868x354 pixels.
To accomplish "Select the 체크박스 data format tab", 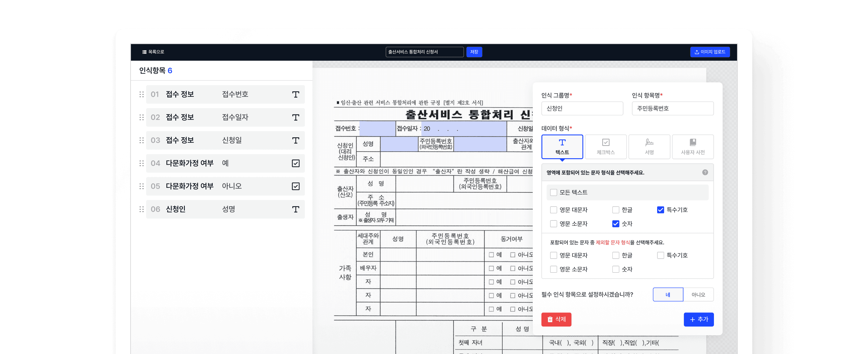I will coord(606,147).
